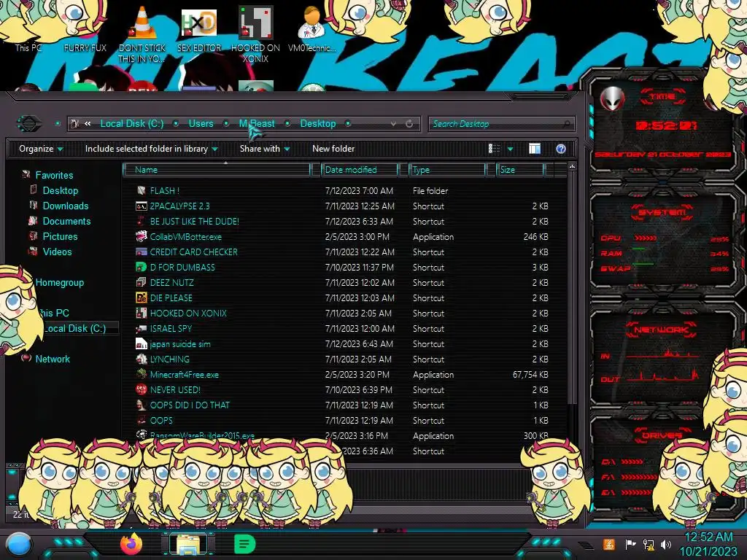
Task: Select the NEVER USED! shortcut icon
Action: click(141, 389)
